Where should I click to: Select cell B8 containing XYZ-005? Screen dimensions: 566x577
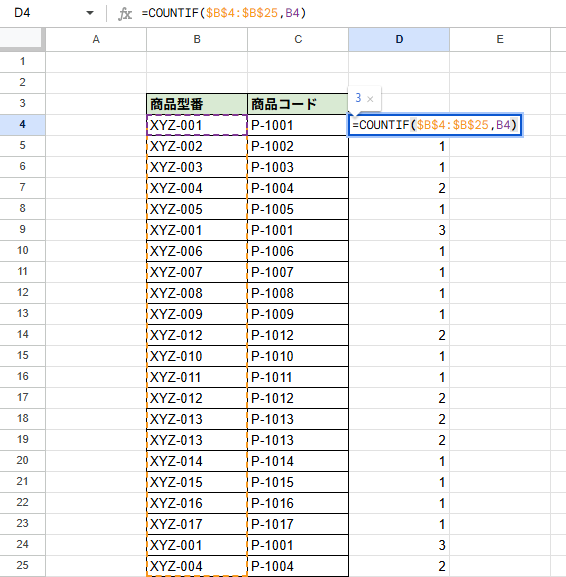click(x=197, y=209)
